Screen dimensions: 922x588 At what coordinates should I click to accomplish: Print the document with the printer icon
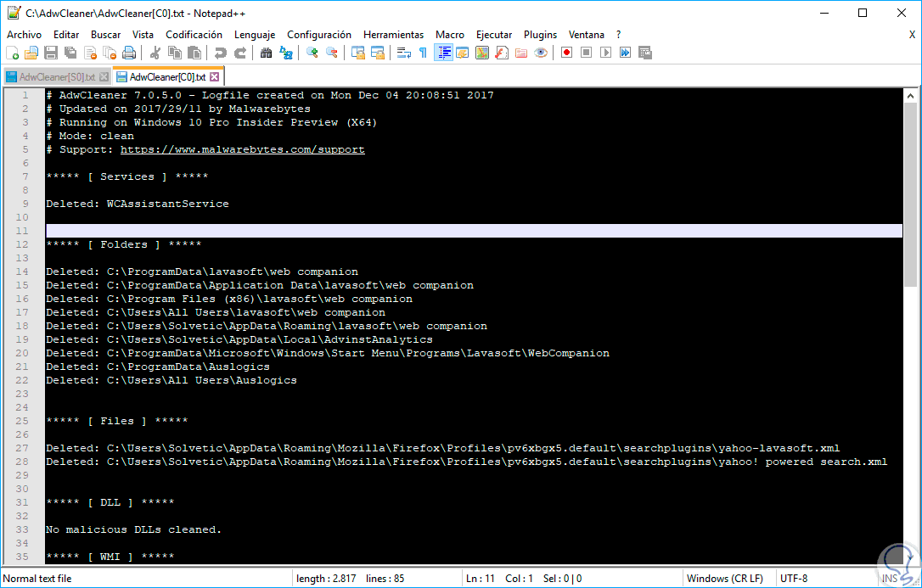pyautogui.click(x=129, y=53)
